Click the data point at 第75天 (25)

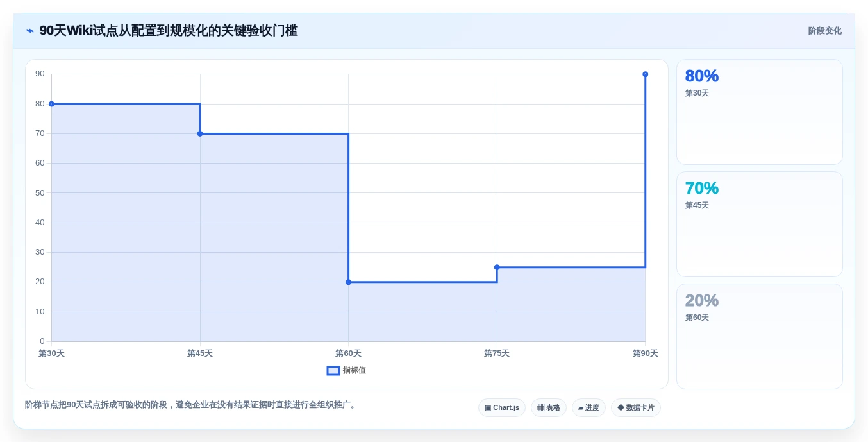point(497,267)
